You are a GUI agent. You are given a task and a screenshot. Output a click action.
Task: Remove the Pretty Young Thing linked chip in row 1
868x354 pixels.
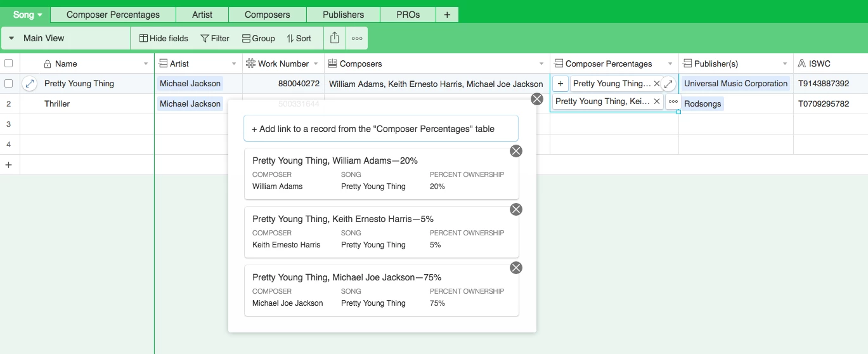tap(657, 84)
